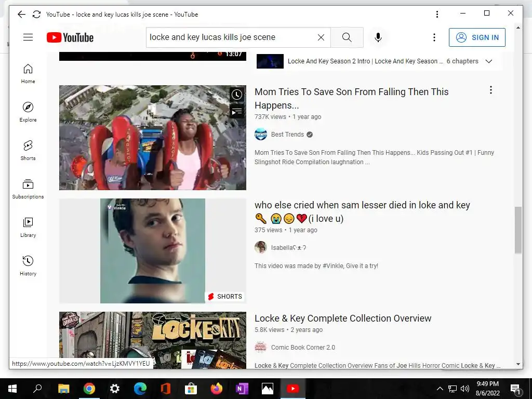Viewport: 532px width, 399px height.
Task: Open Settings gear in the taskbar
Action: 115,389
